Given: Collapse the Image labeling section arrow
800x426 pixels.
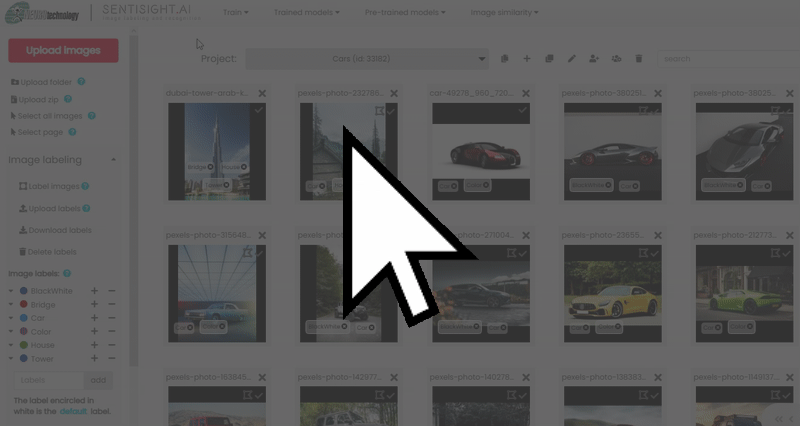Looking at the screenshot, I should click(x=113, y=160).
